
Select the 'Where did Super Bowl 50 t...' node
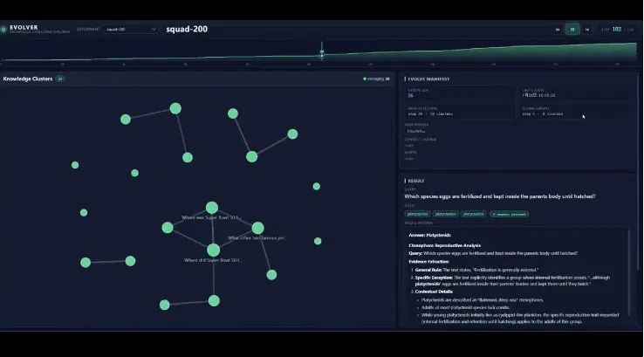pos(213,250)
